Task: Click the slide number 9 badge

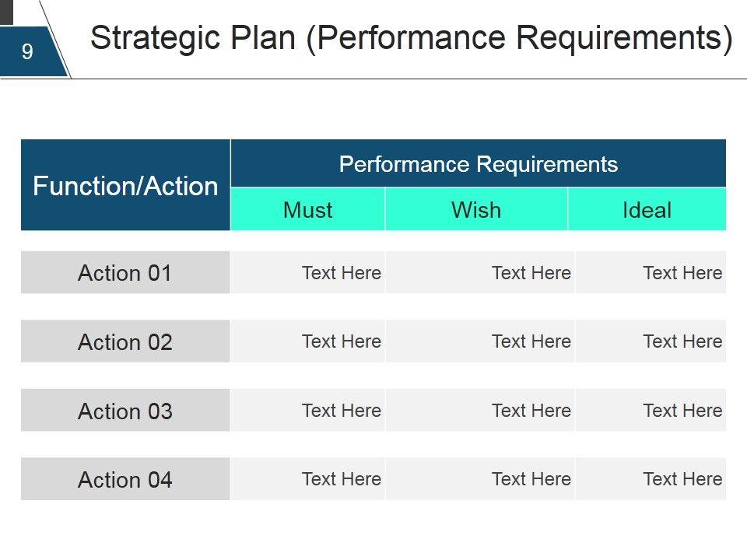Action: click(28, 52)
